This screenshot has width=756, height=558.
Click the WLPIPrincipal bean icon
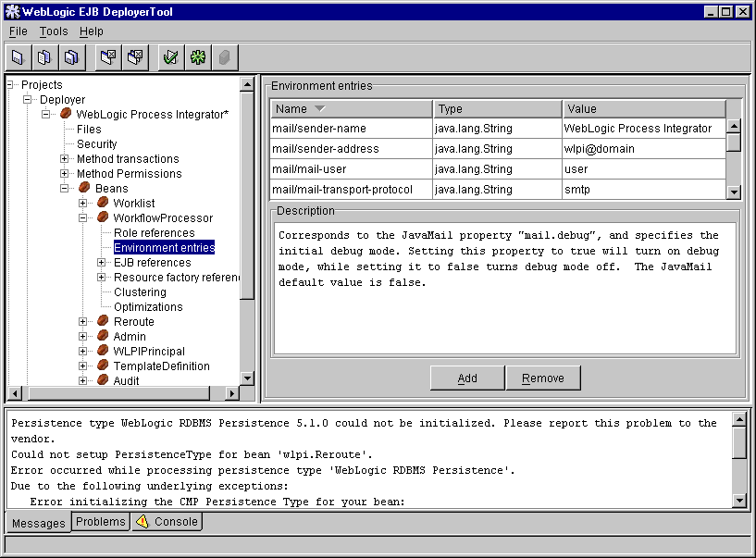click(x=102, y=351)
